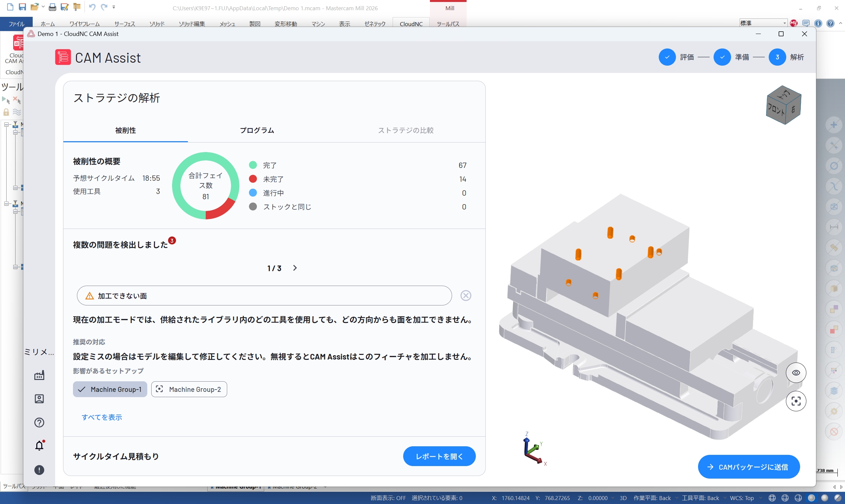Image resolution: width=845 pixels, height=504 pixels.
Task: Toggle the Machine Group-1 setup chip
Action: (x=110, y=389)
